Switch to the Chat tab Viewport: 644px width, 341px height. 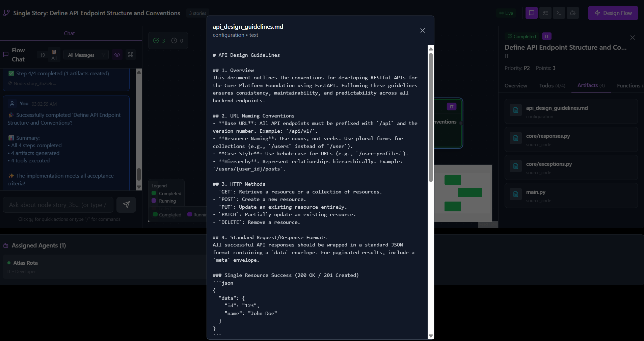click(x=69, y=33)
